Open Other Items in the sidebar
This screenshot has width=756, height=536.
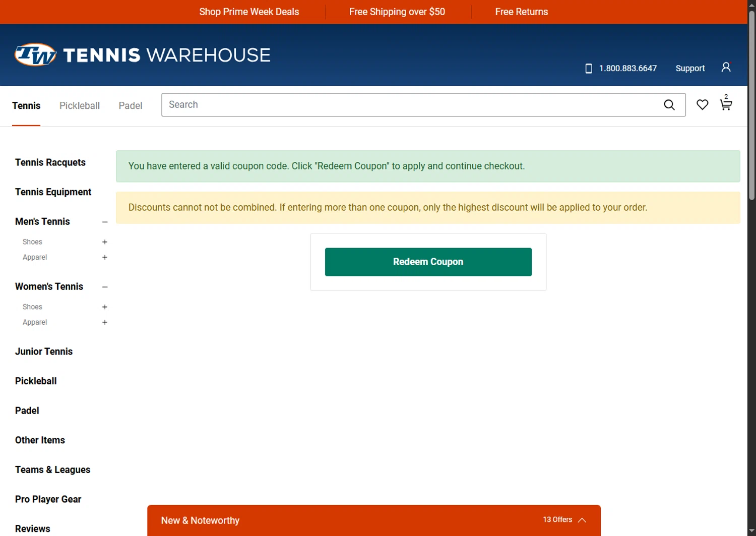click(x=40, y=440)
